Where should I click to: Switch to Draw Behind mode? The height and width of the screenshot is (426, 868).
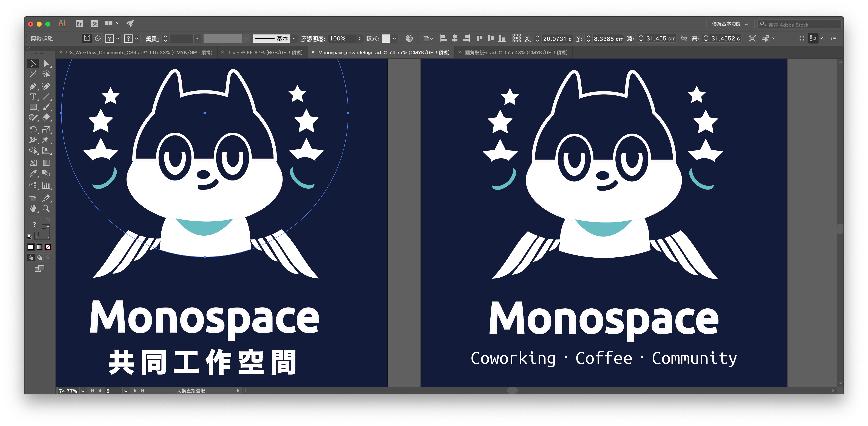point(39,258)
